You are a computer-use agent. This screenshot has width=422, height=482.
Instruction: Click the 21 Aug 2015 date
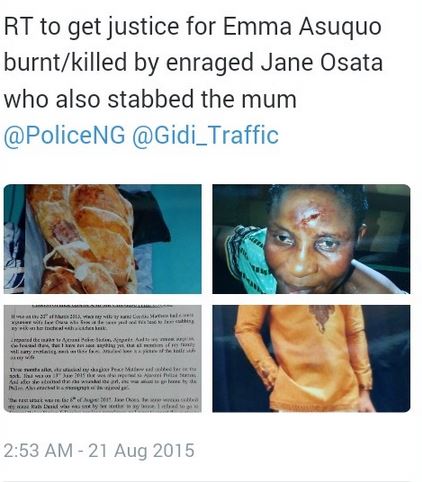[141, 451]
